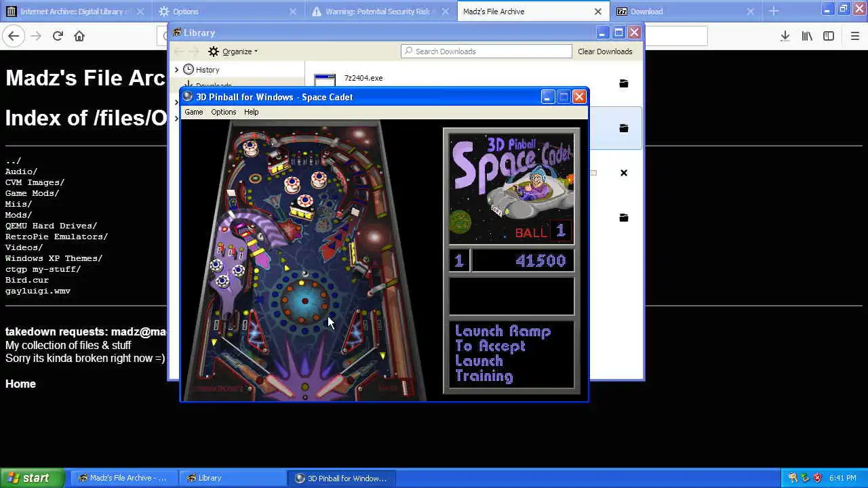Switch to the 7z Download tab
868x488 pixels.
[x=686, y=12]
